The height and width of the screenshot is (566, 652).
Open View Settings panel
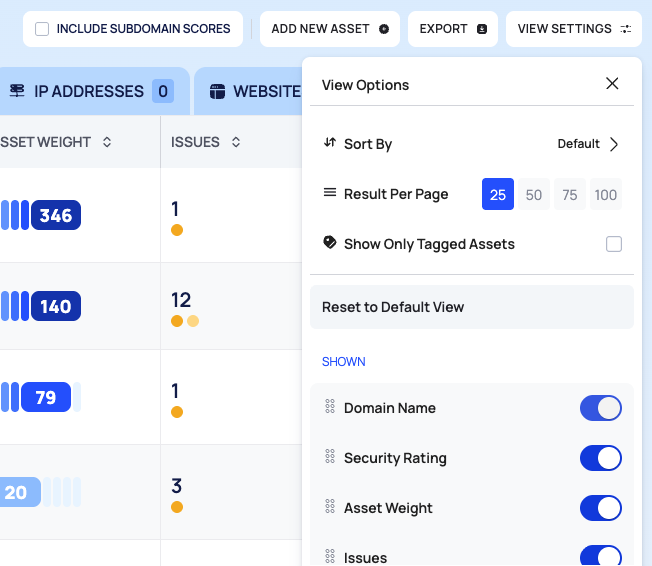pos(574,29)
